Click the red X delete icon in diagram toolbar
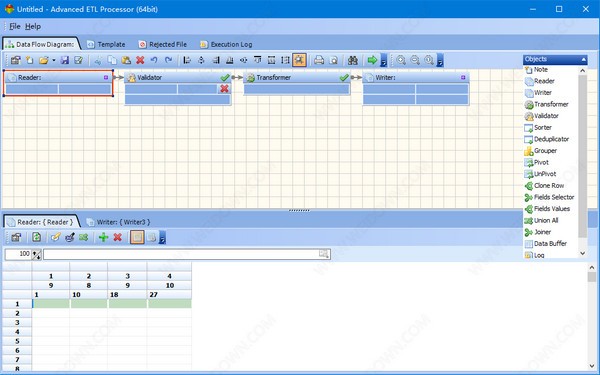 pyautogui.click(x=140, y=60)
